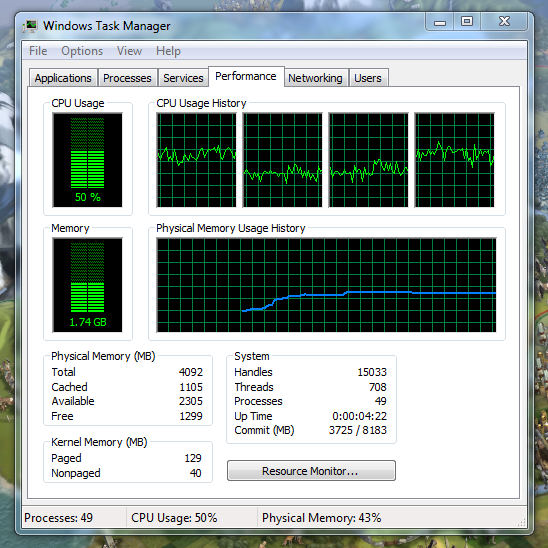This screenshot has width=548, height=548.
Task: Click the window resize grip in status bar
Action: 521,522
